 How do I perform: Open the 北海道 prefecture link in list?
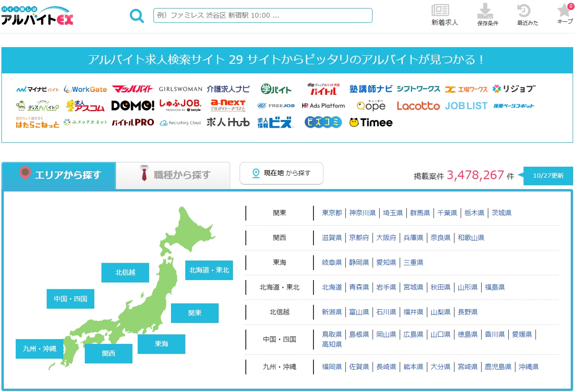pyautogui.click(x=332, y=287)
